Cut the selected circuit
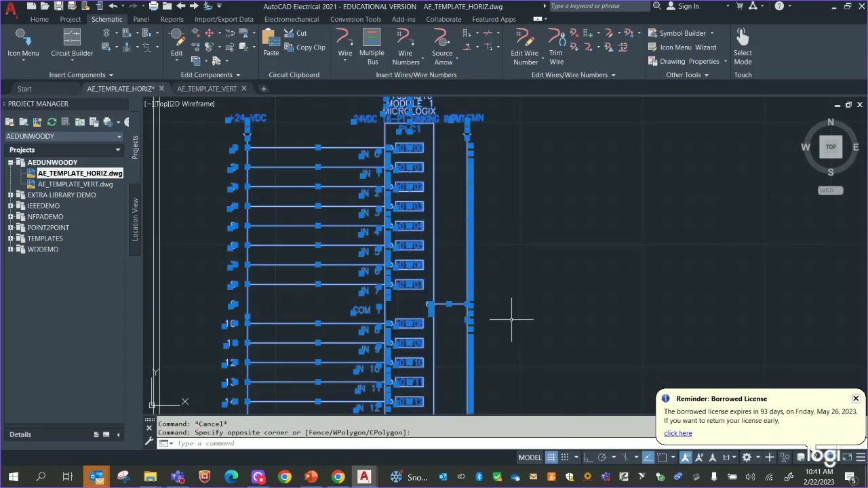The width and height of the screenshot is (868, 488). pyautogui.click(x=296, y=33)
